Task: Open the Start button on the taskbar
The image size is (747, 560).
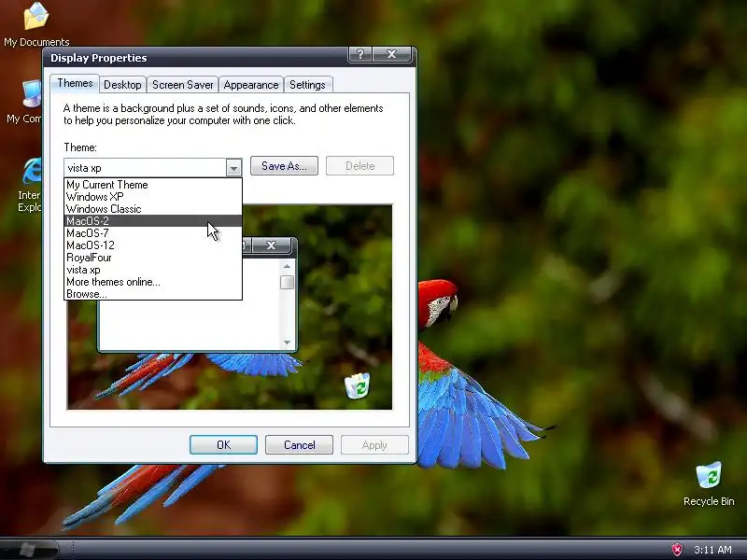Action: coord(30,550)
